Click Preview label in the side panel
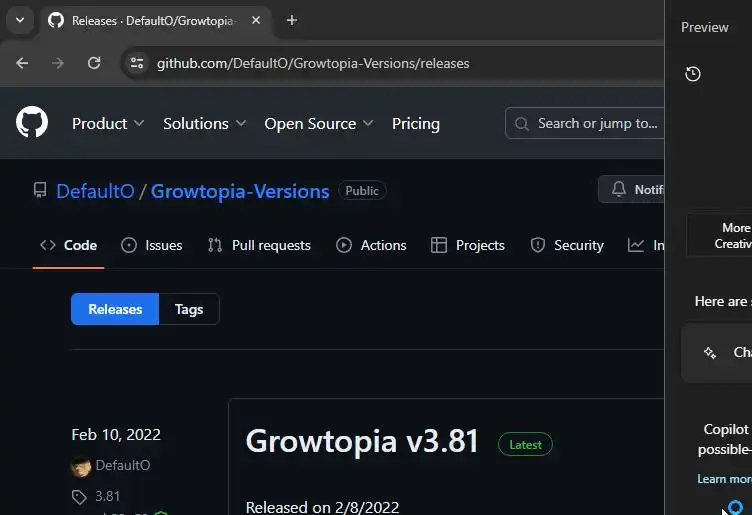Image resolution: width=752 pixels, height=515 pixels. point(705,27)
